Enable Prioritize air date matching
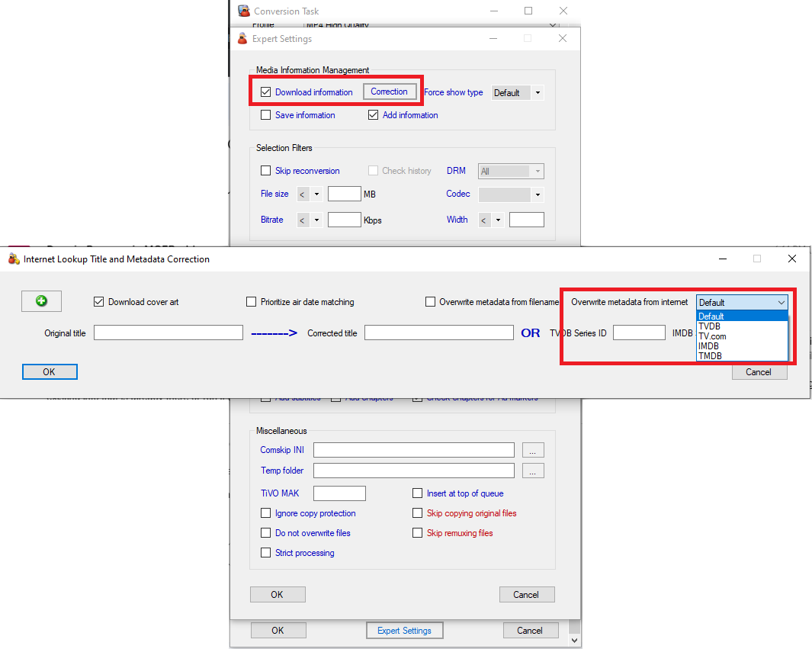This screenshot has width=812, height=649. pyautogui.click(x=252, y=302)
